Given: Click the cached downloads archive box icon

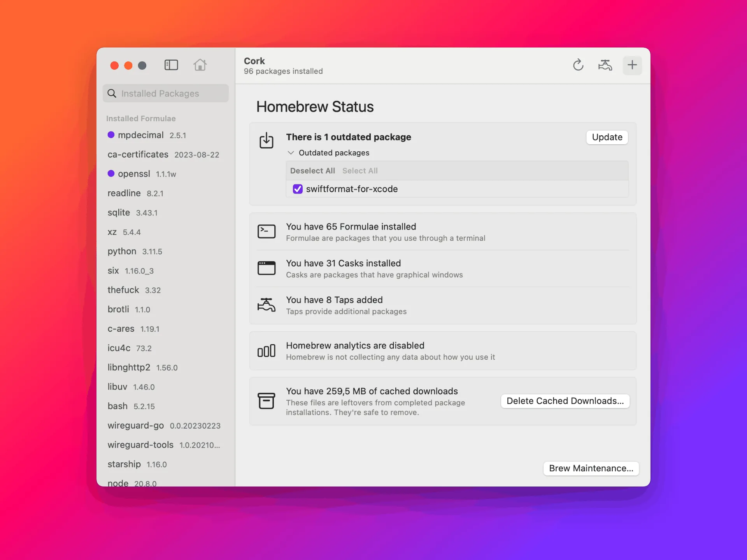Looking at the screenshot, I should (267, 401).
